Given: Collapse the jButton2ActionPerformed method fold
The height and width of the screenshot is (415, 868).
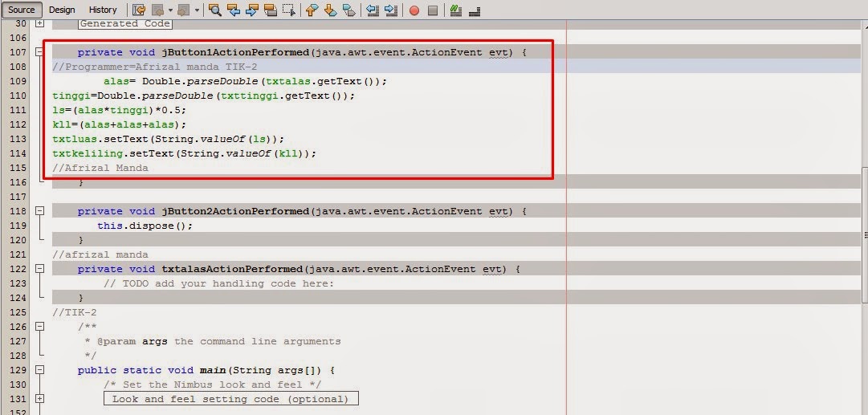Looking at the screenshot, I should 39,211.
